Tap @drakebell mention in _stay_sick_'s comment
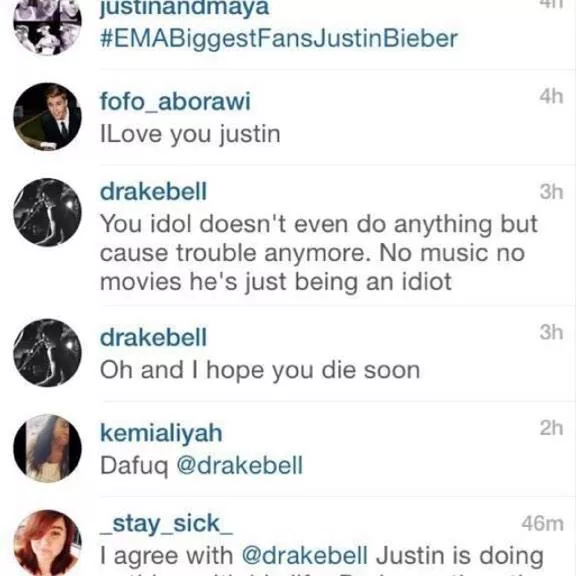This screenshot has height=576, width=576. pyautogui.click(x=305, y=555)
